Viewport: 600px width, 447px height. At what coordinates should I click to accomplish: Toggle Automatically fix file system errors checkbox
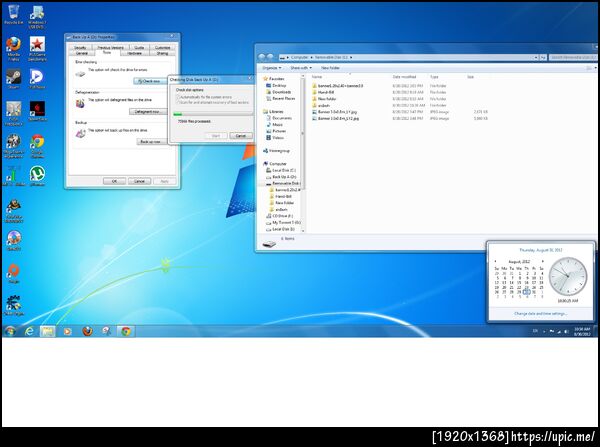[178, 97]
